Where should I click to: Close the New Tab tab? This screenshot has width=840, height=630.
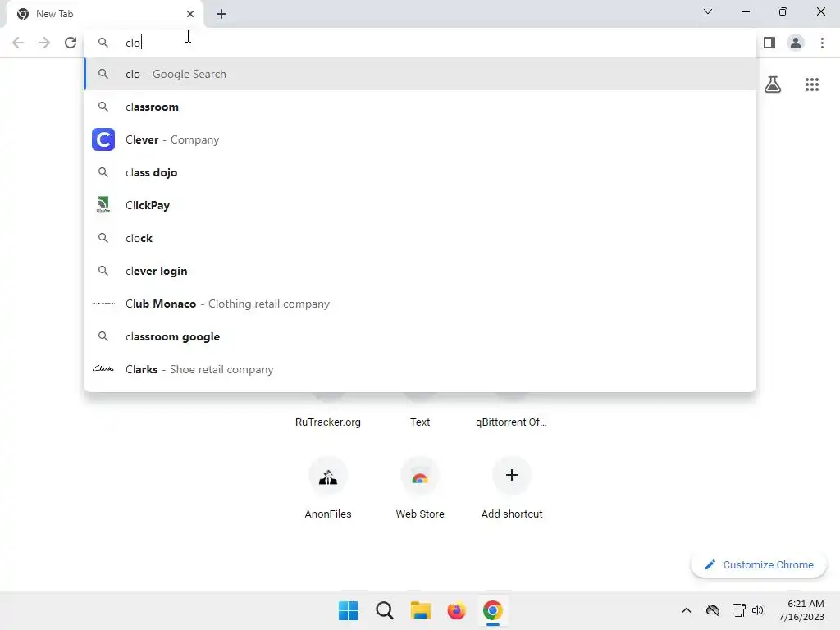pyautogui.click(x=190, y=14)
